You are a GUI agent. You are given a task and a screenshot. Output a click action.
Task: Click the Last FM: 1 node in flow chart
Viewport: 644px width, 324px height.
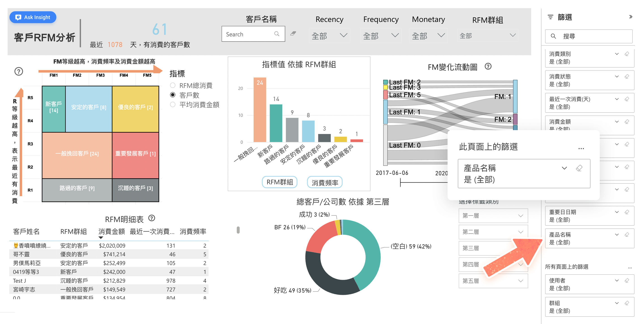click(385, 112)
